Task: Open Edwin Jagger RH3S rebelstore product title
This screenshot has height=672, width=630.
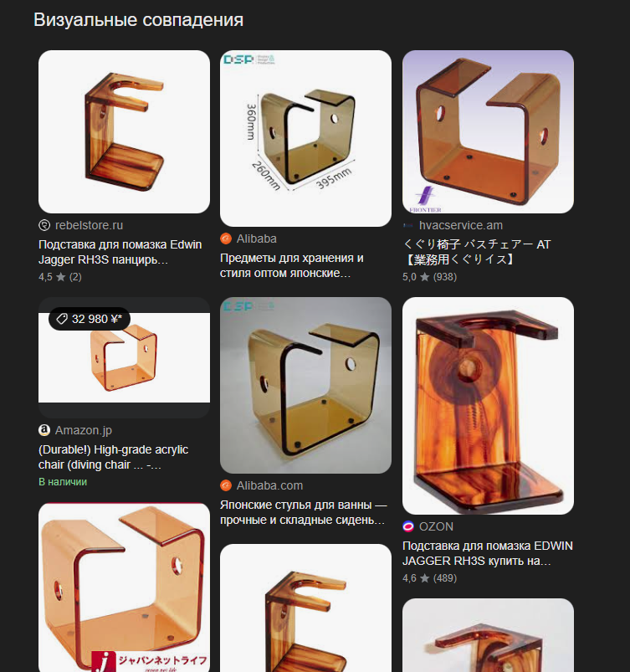Action: [x=120, y=252]
